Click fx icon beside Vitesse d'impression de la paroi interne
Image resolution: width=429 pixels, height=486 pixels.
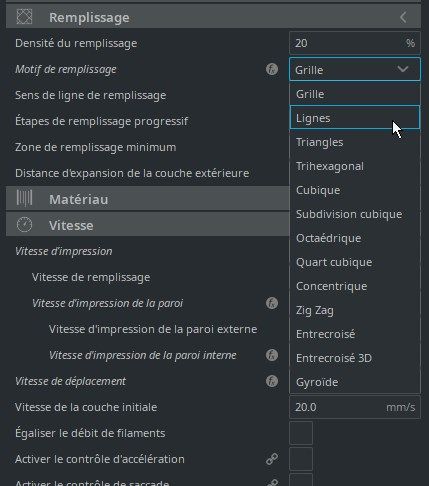[272, 355]
